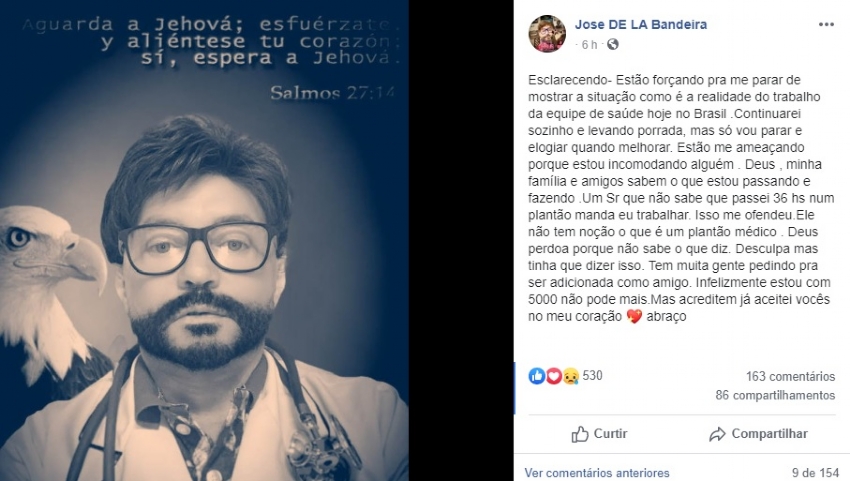Click the share arrow icon beside Compartilhar
The width and height of the screenshot is (850, 481).
click(717, 434)
